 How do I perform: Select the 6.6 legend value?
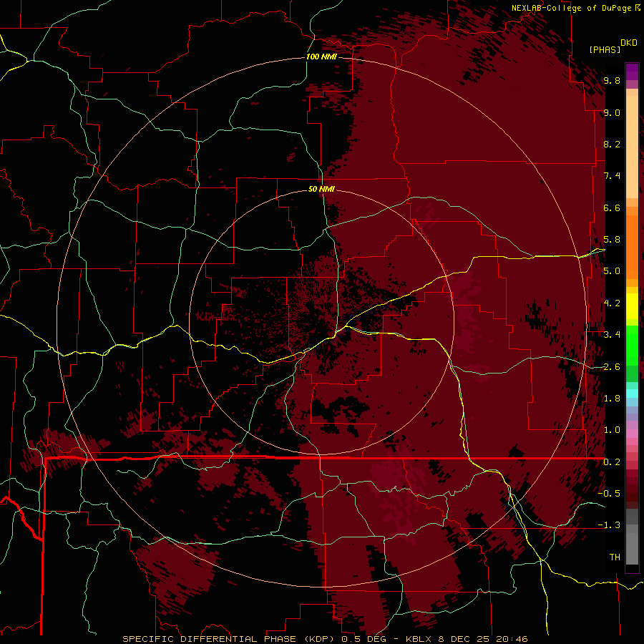612,208
